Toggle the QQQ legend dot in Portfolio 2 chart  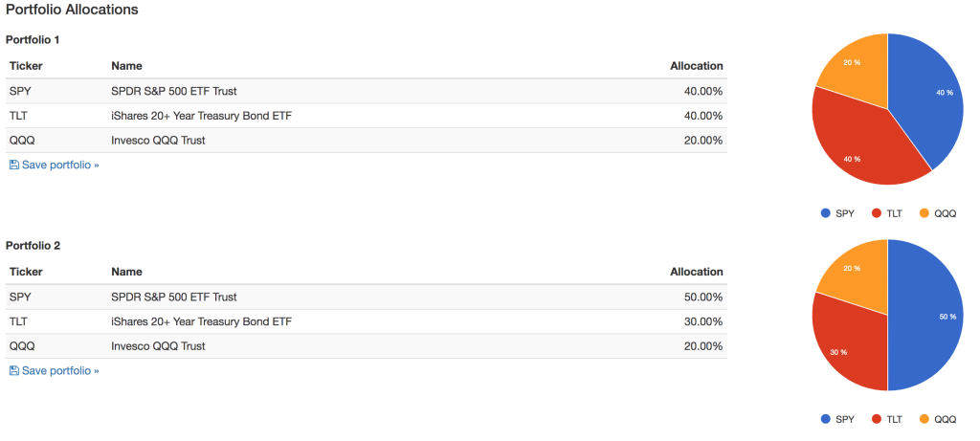(x=924, y=419)
